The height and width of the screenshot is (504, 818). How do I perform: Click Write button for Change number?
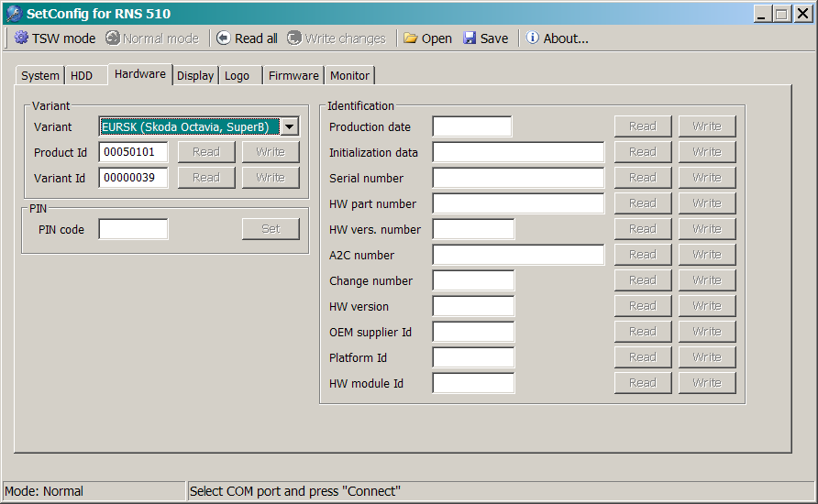(707, 280)
